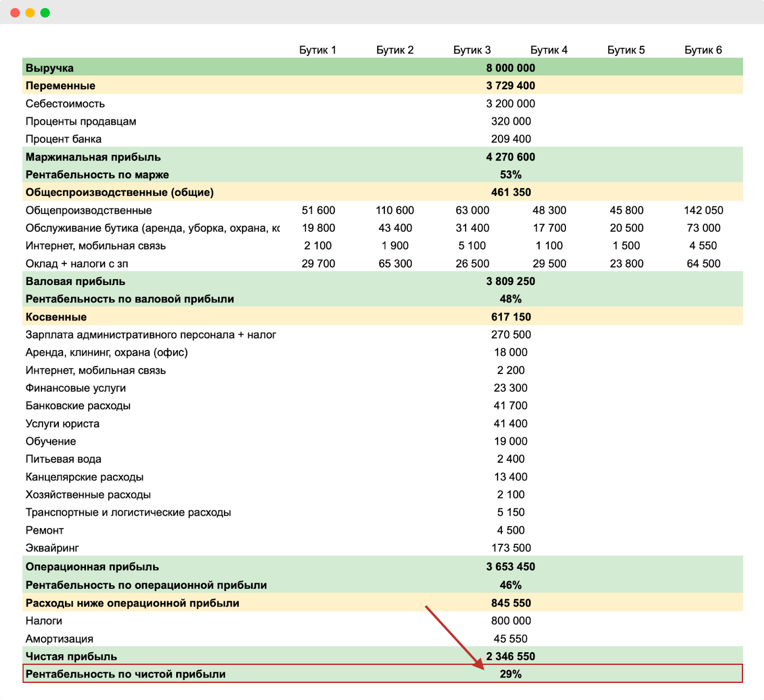764x700 pixels.
Task: Select the 73 000 boutique maintenance cell
Action: [x=703, y=228]
